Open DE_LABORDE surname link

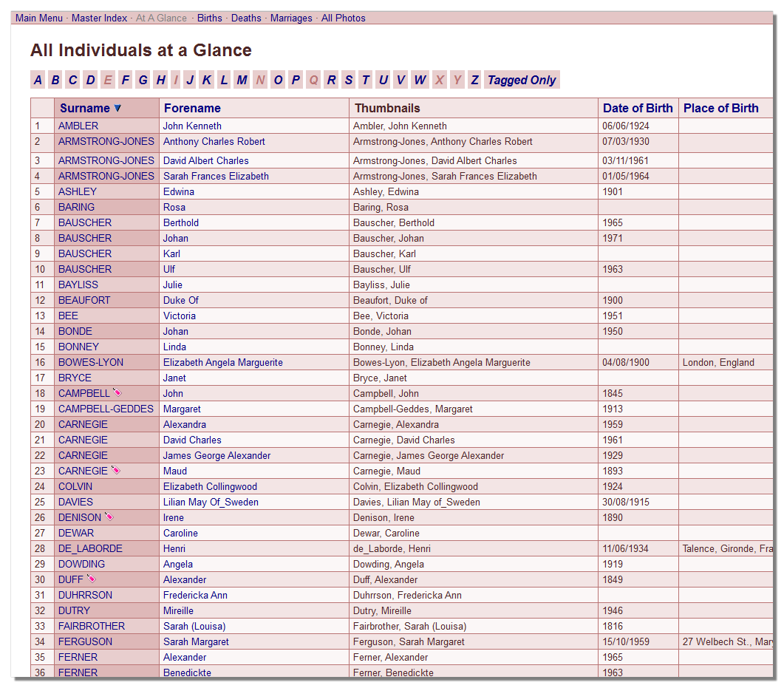90,548
